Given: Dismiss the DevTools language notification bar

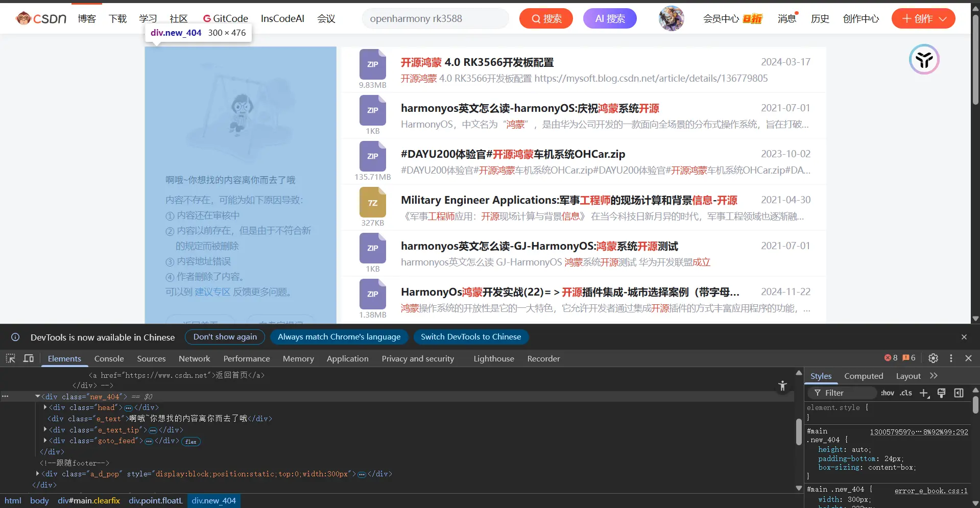Looking at the screenshot, I should (x=964, y=337).
